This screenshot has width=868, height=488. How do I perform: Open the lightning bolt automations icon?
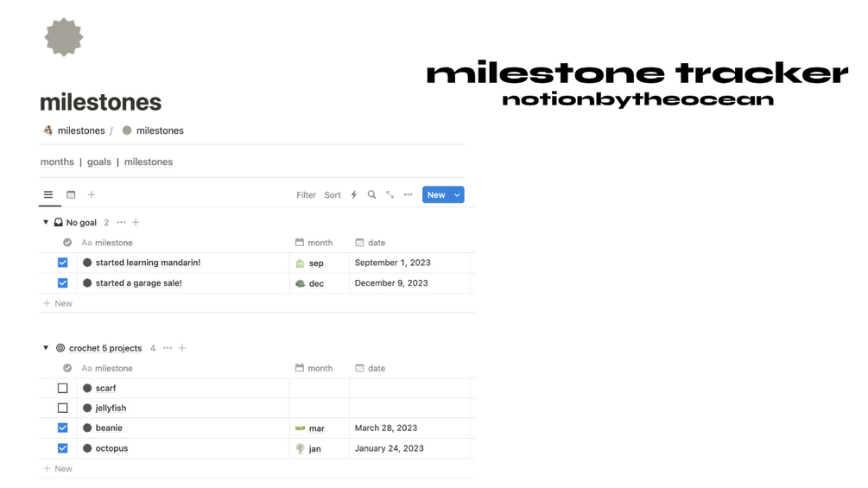click(354, 194)
